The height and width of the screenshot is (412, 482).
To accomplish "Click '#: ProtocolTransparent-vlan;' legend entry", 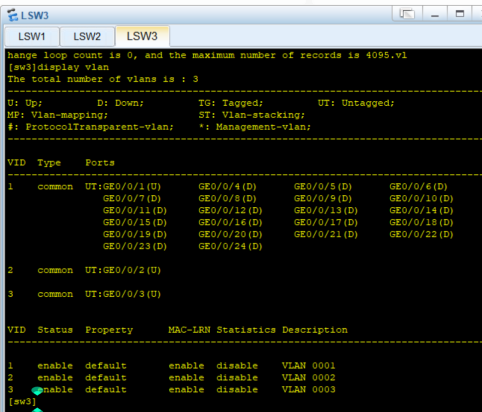I will tap(91, 127).
